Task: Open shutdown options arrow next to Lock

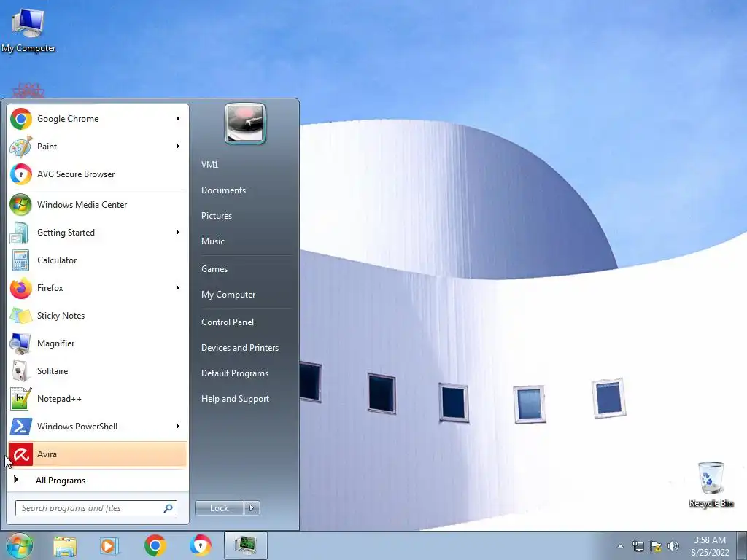Action: pyautogui.click(x=252, y=508)
